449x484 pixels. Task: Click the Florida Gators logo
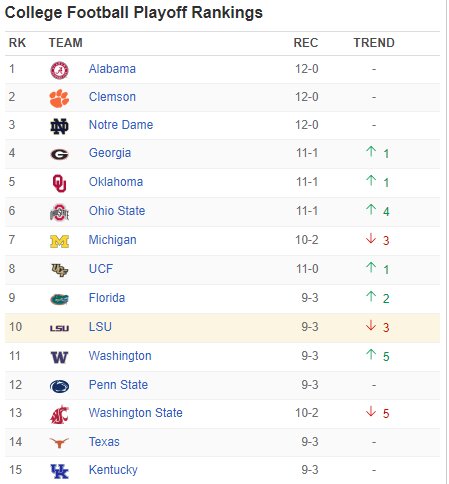(x=59, y=299)
